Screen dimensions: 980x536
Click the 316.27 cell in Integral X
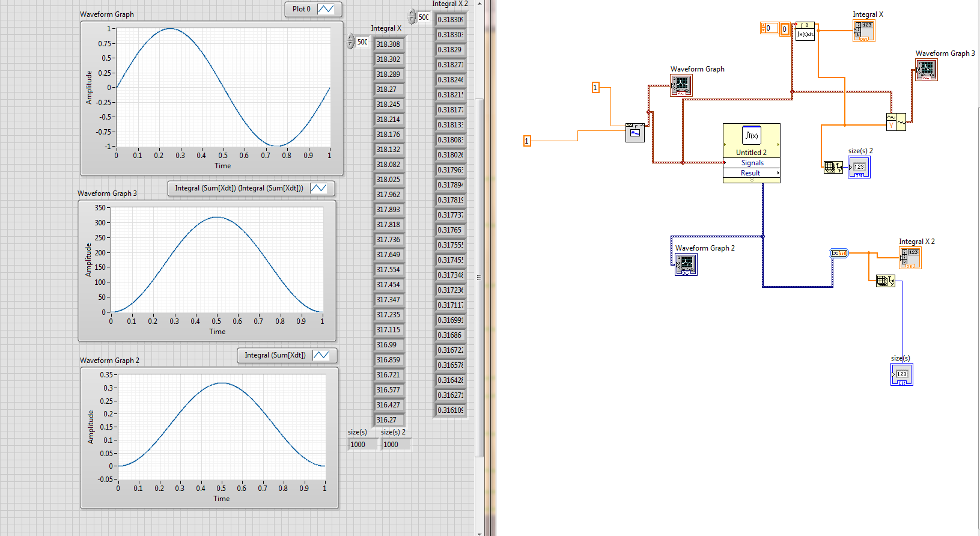pyautogui.click(x=389, y=420)
